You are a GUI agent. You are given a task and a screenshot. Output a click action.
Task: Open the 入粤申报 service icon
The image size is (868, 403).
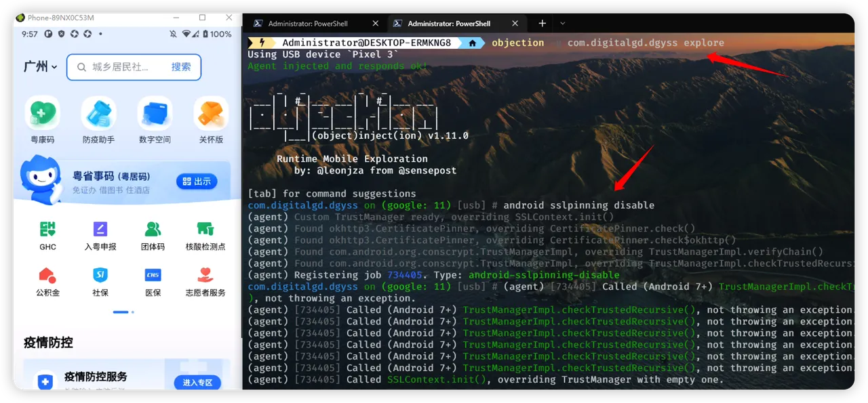pyautogui.click(x=100, y=229)
